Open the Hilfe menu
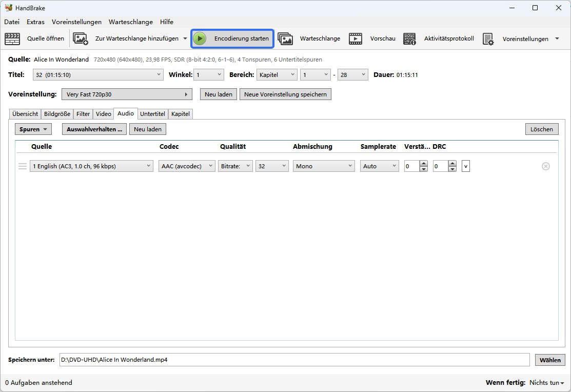Image resolution: width=571 pixels, height=392 pixels. tap(167, 22)
